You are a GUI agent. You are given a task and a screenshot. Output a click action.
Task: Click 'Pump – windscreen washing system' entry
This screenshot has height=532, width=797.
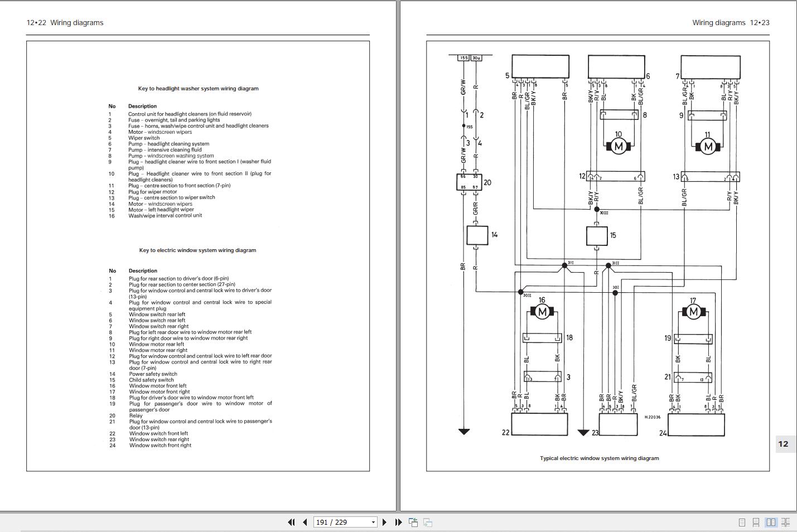click(x=171, y=156)
